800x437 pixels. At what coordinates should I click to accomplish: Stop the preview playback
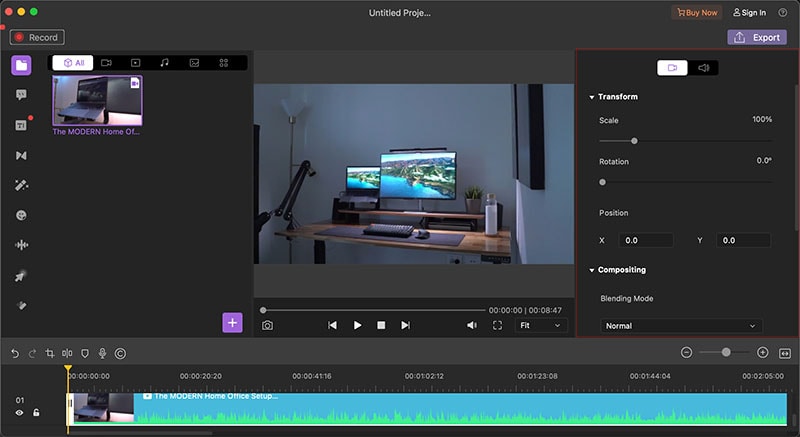pos(381,325)
